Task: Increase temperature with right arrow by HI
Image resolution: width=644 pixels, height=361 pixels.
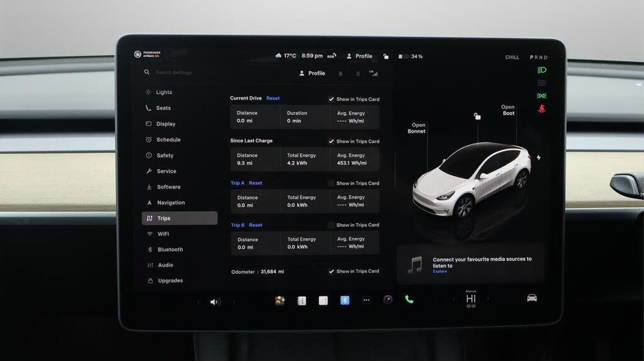Action: (488, 299)
